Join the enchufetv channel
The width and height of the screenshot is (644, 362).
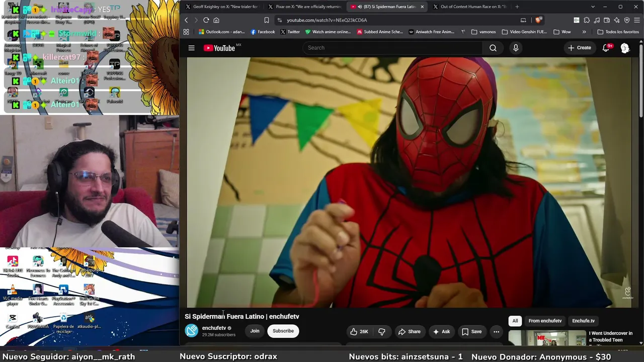[x=255, y=331]
